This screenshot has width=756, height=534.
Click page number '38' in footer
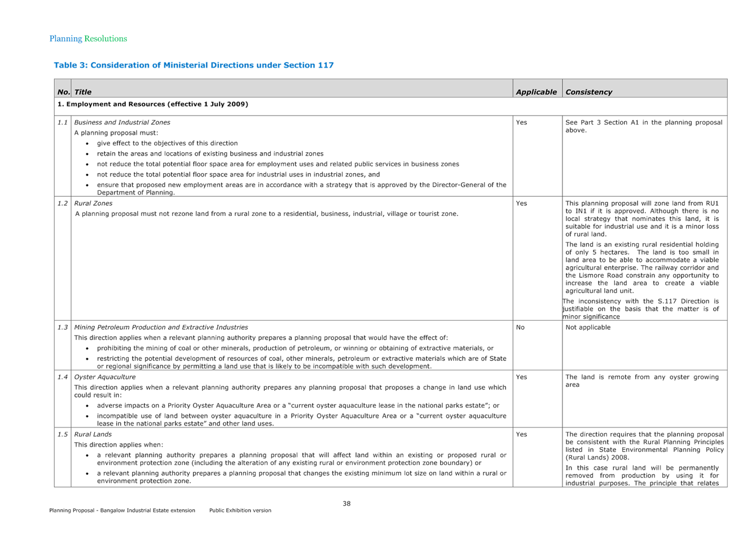(x=346, y=504)
